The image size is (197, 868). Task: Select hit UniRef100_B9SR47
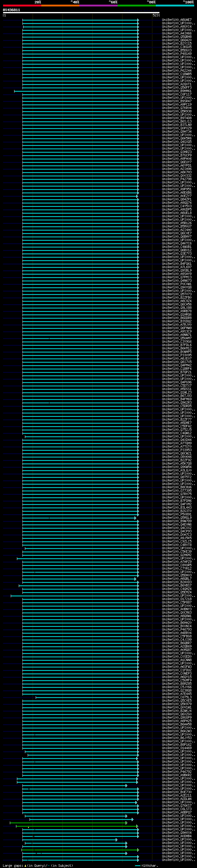point(177,101)
